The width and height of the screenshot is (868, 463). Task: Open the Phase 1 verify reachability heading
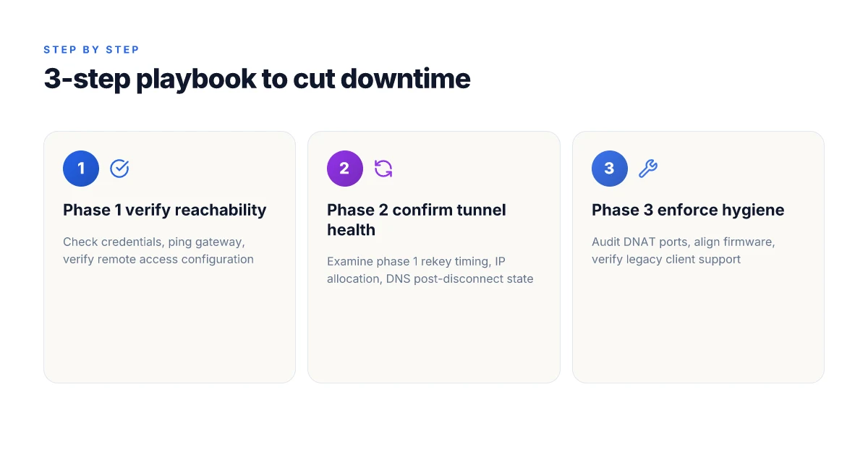tap(165, 210)
